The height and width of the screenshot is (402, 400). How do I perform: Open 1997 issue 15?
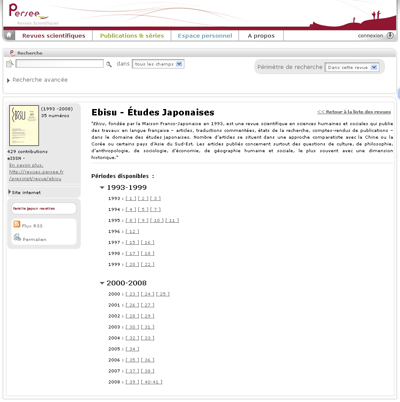132,243
